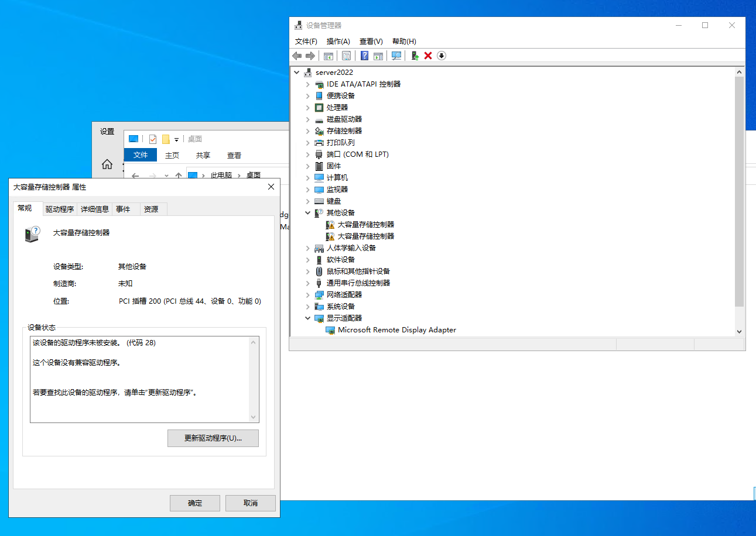Click the down-arrow disable device toolbar icon
The image size is (756, 536).
(x=442, y=56)
